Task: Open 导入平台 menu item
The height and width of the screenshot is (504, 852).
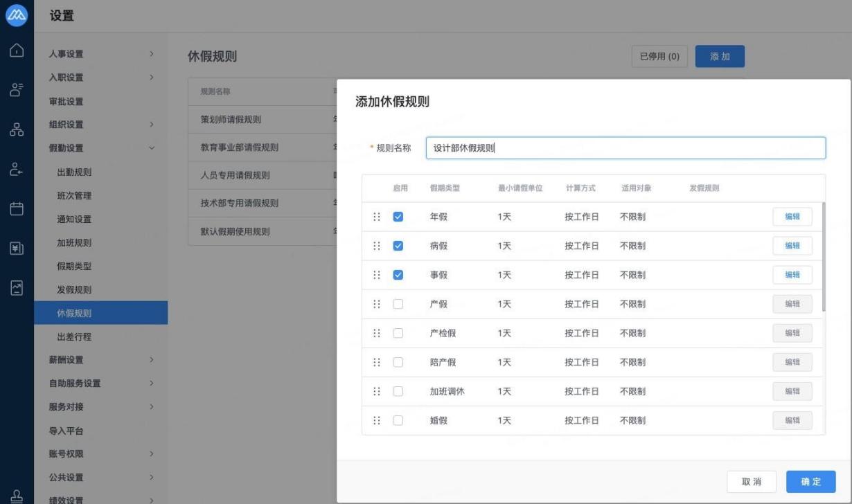Action: click(x=100, y=431)
